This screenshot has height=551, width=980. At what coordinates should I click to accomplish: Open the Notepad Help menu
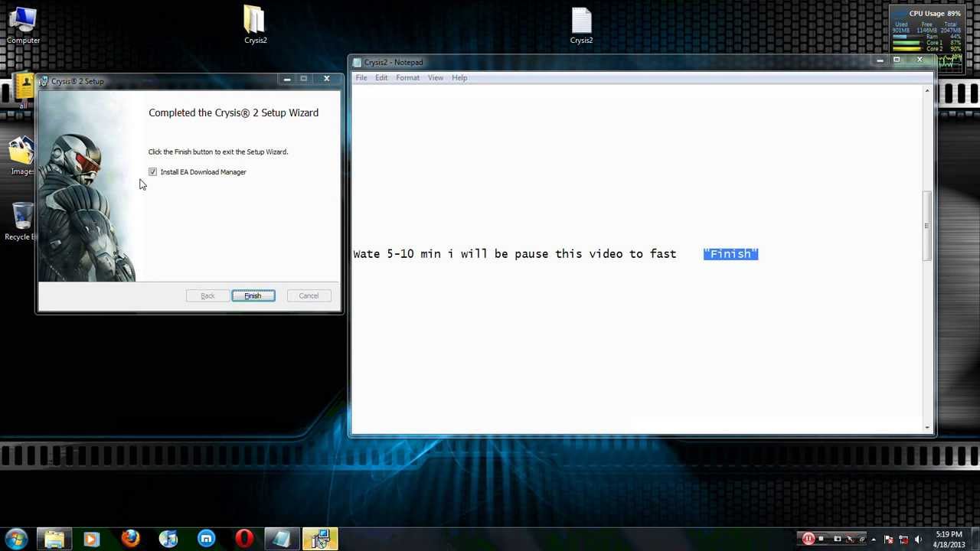[459, 78]
